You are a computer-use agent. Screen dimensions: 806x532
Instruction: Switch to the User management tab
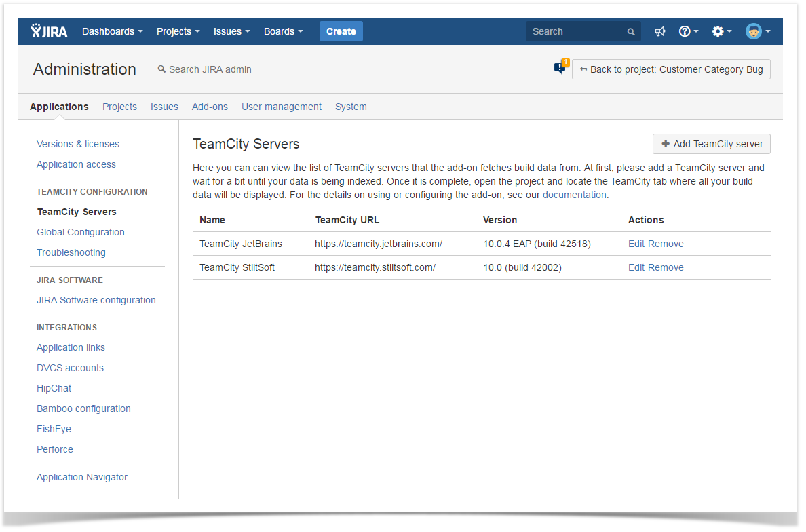tap(282, 107)
